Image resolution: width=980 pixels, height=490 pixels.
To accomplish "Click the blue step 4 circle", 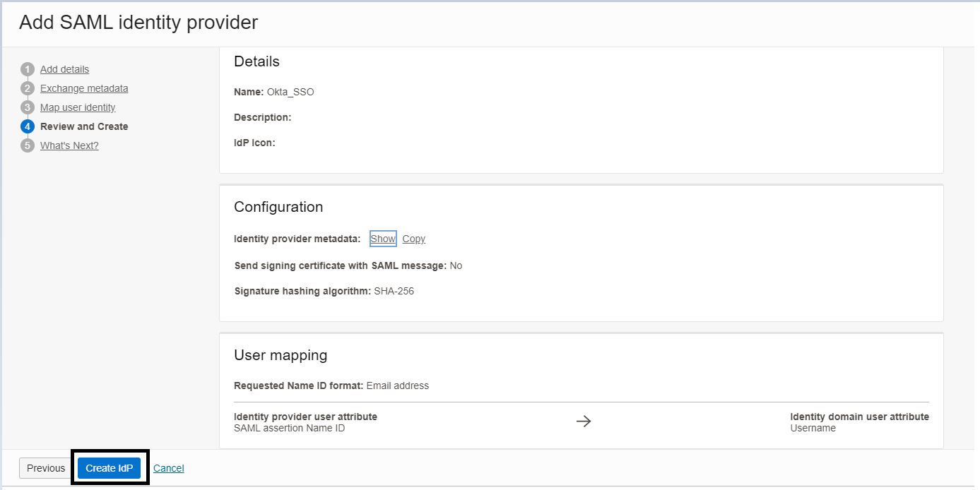I will point(28,126).
